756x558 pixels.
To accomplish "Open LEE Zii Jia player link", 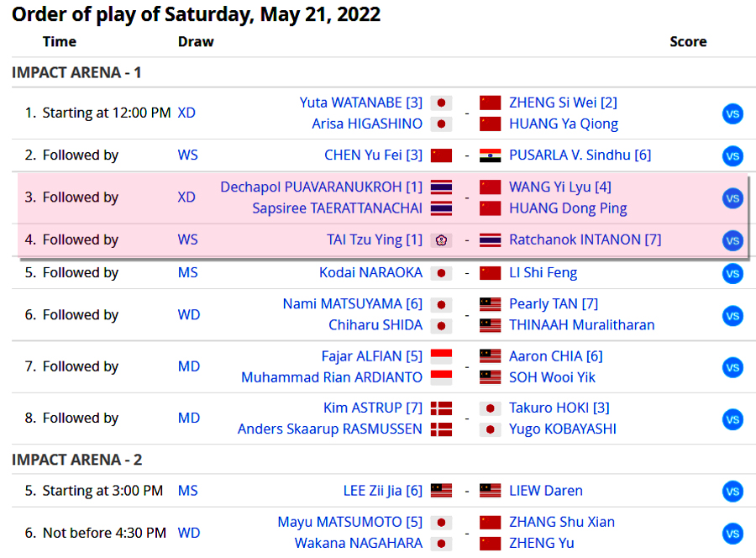I will click(x=383, y=491).
